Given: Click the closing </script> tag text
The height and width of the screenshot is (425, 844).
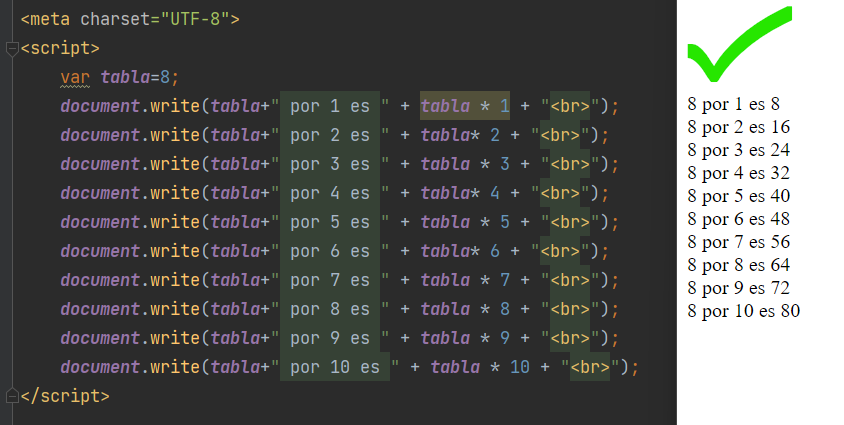Looking at the screenshot, I should point(64,395).
